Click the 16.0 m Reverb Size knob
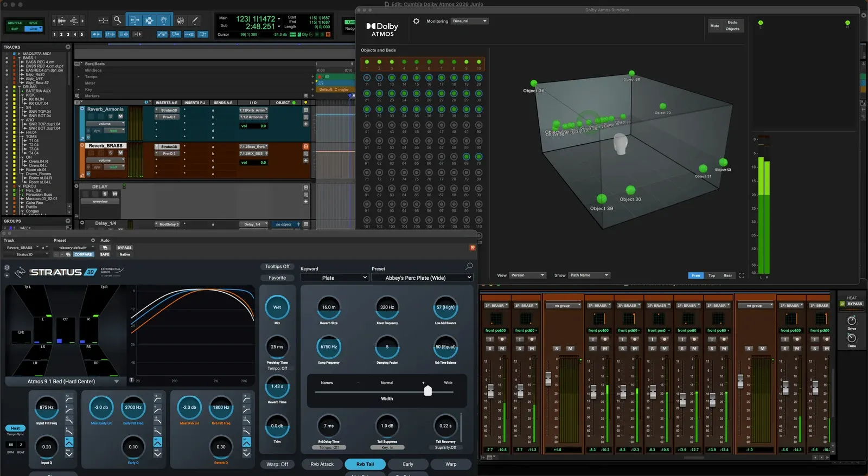Screen dimensions: 868x476 (329, 307)
